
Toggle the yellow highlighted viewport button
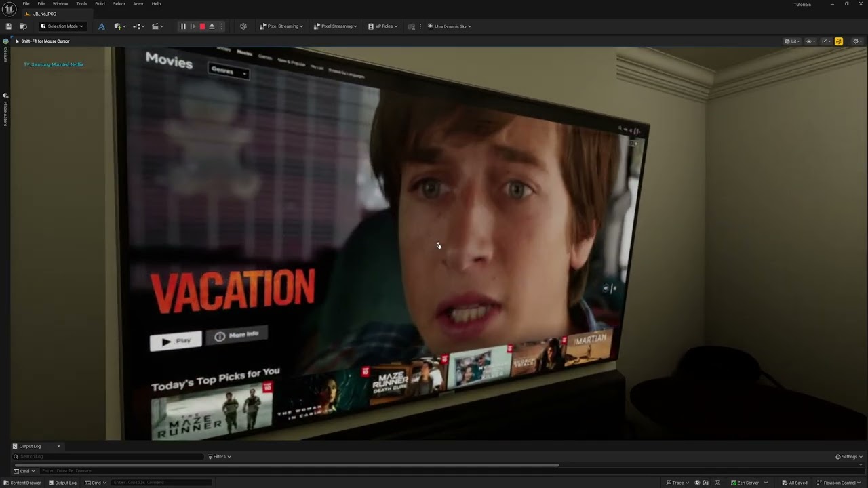[x=839, y=41]
